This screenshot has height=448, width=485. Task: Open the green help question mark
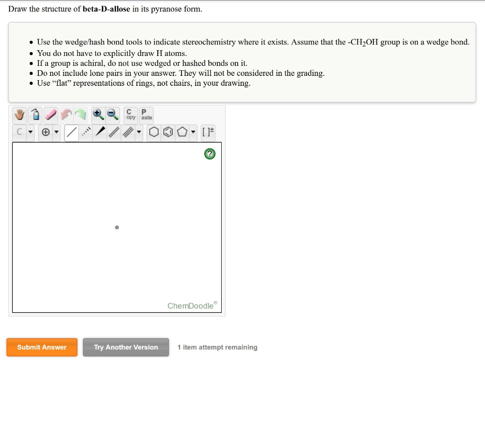click(210, 154)
